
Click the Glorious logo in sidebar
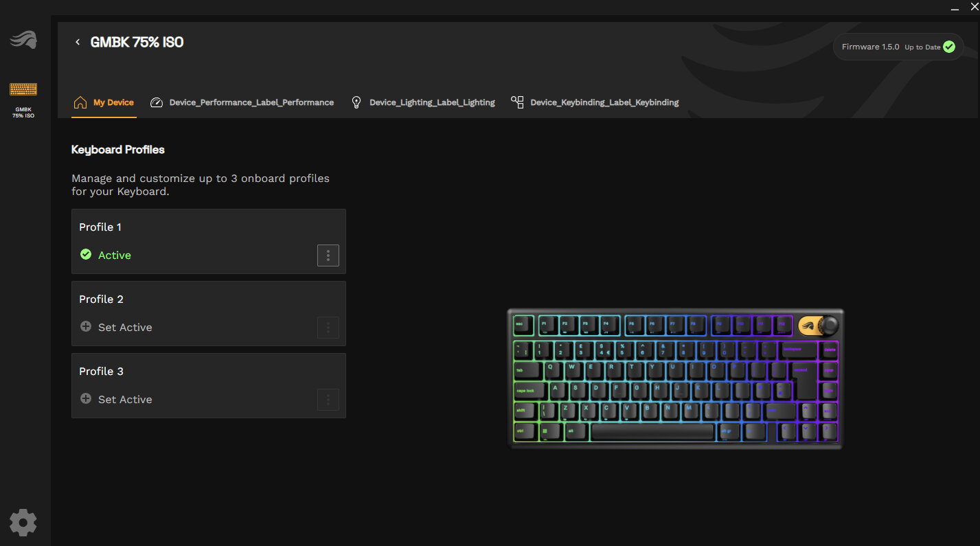pyautogui.click(x=23, y=41)
